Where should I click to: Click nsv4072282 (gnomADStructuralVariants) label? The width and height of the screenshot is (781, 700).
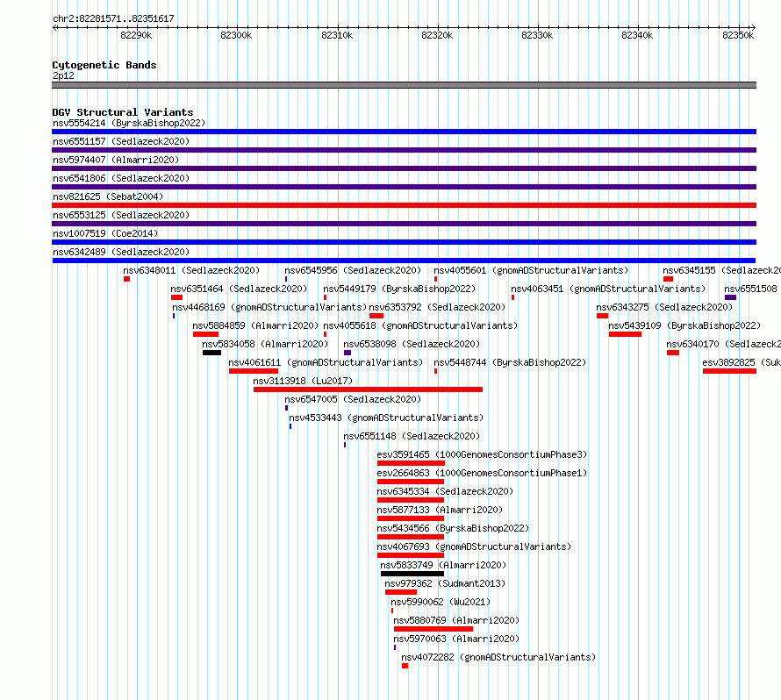coord(498,657)
